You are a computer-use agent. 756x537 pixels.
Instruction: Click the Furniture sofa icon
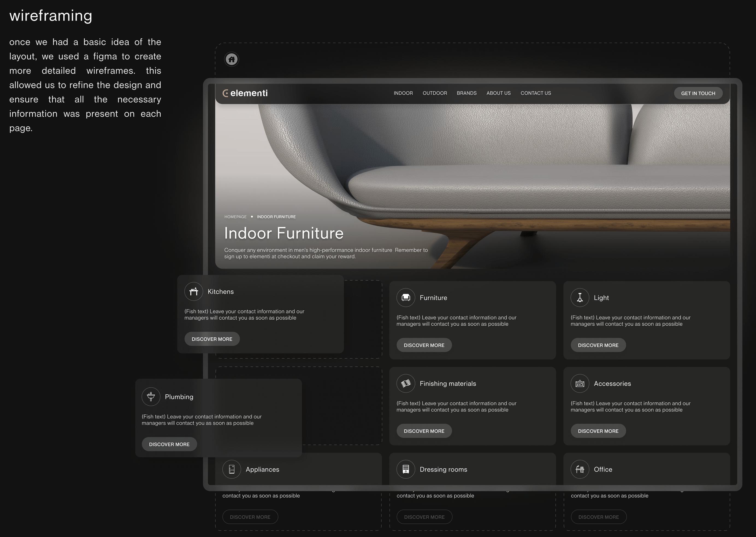tap(406, 298)
